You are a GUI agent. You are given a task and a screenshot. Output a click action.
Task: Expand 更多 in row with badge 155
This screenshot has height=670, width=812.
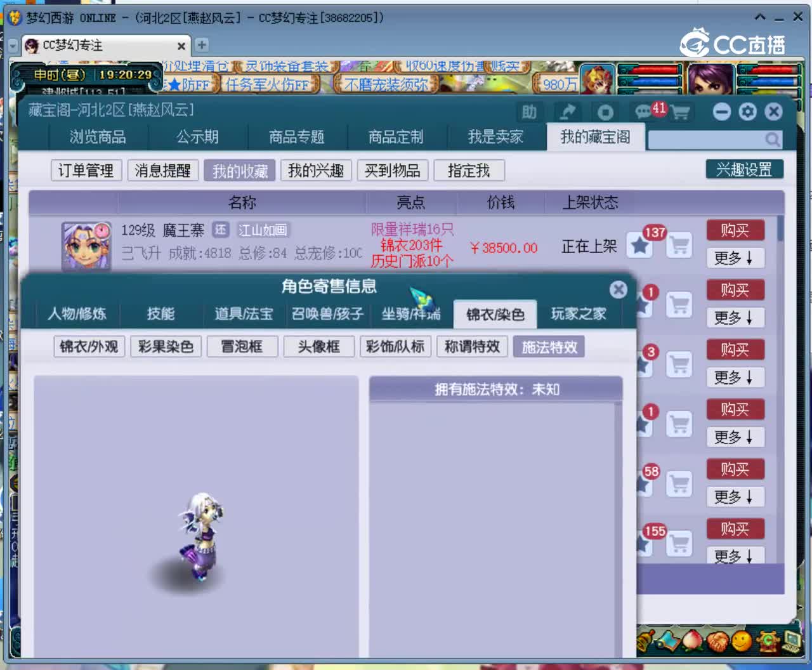pos(735,556)
